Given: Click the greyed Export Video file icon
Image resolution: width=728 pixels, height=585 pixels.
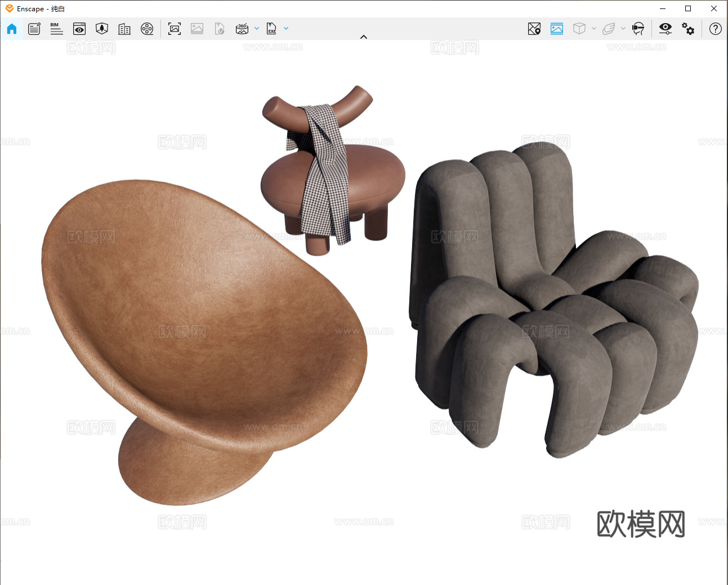Looking at the screenshot, I should pos(220,29).
